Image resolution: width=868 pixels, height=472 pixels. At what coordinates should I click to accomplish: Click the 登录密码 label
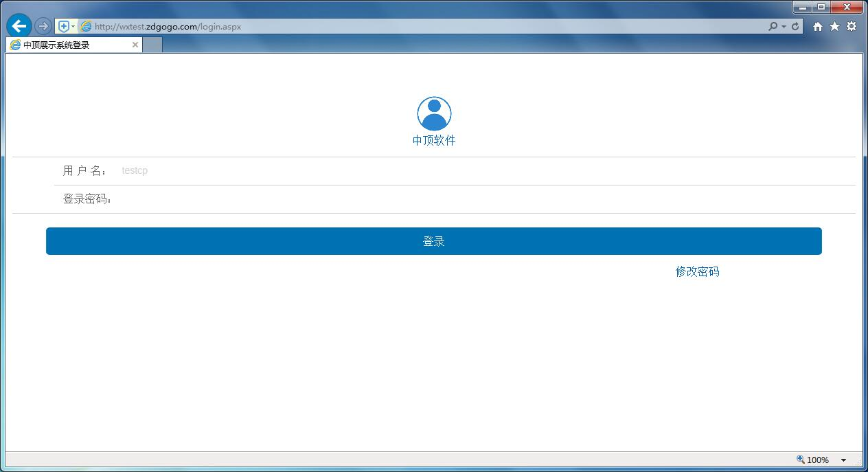(x=87, y=199)
